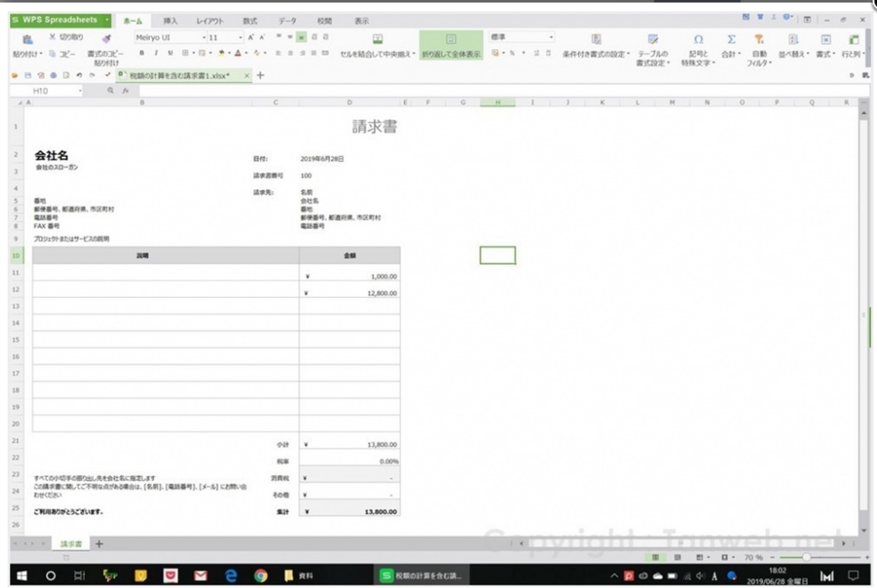Image resolution: width=877 pixels, height=588 pixels.
Task: Open the number format 標準 dropdown
Action: coord(551,37)
